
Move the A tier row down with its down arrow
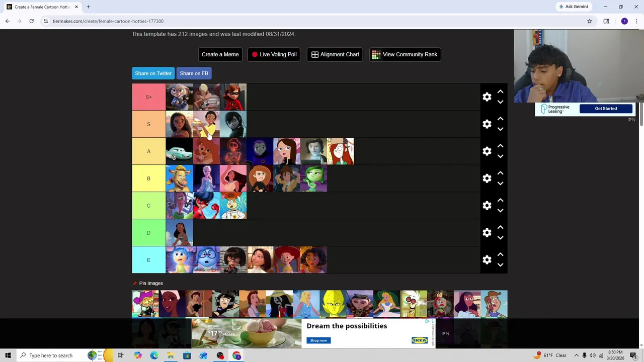click(x=500, y=156)
